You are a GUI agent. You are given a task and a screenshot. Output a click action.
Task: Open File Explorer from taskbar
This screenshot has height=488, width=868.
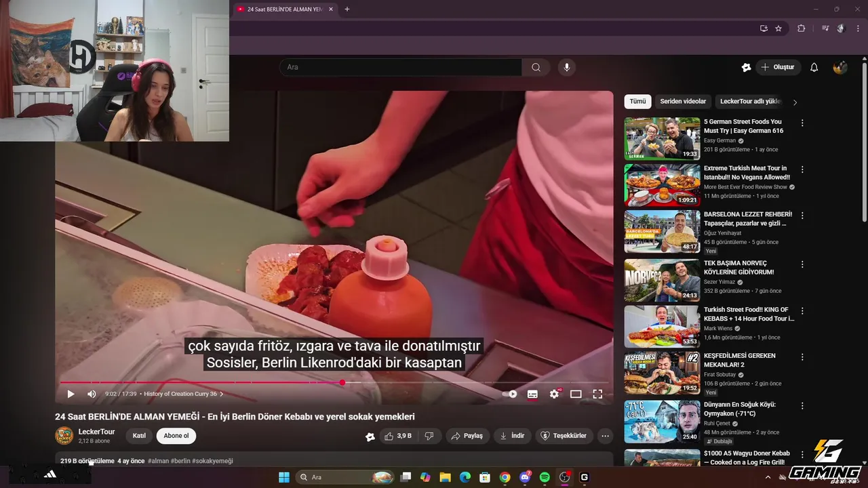445,477
